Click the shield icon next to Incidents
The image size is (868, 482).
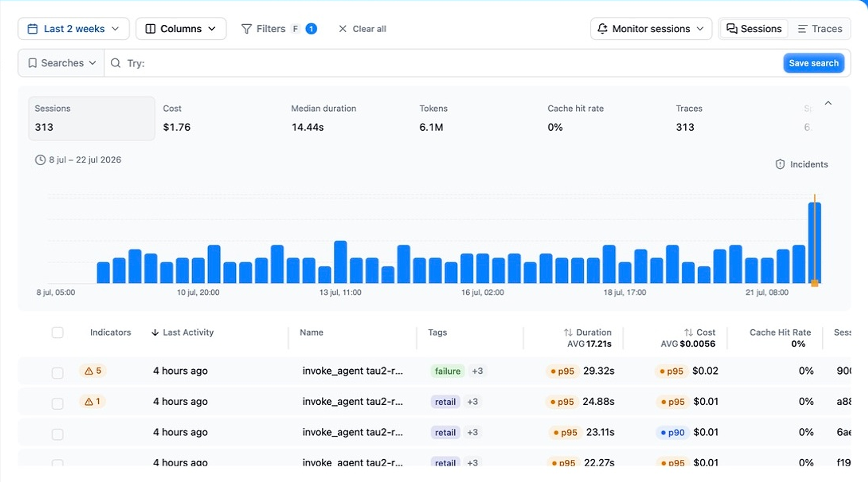pos(780,164)
